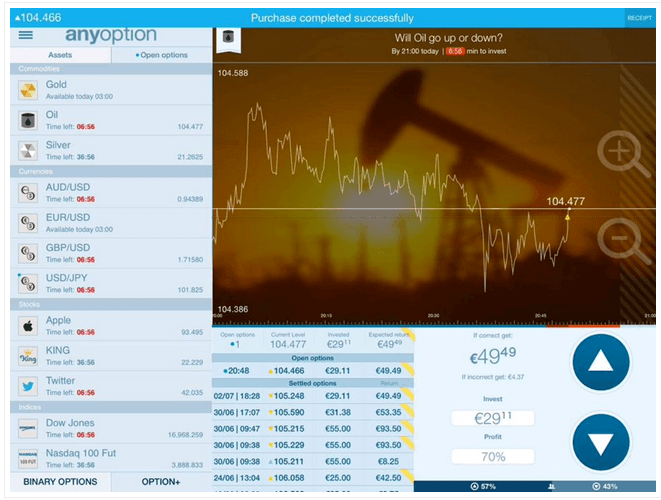This screenshot has height=500, width=661.
Task: Click settled option 24/06 | 13:04
Action: 313,478
